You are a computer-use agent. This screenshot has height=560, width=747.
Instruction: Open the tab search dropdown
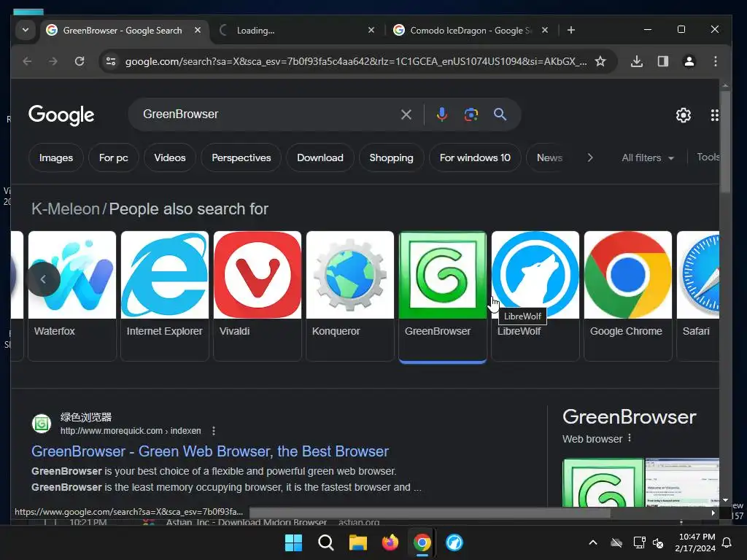tap(26, 30)
